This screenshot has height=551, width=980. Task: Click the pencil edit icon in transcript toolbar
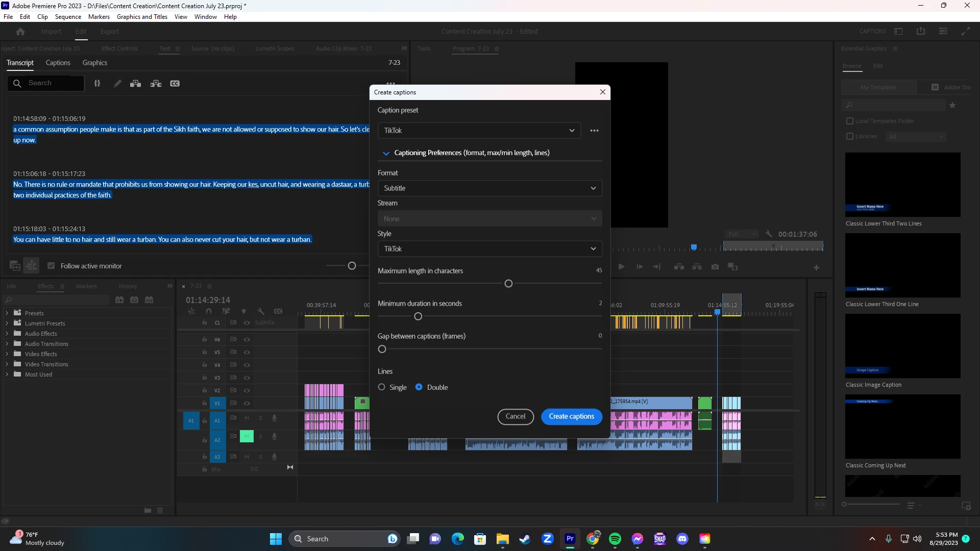[117, 84]
